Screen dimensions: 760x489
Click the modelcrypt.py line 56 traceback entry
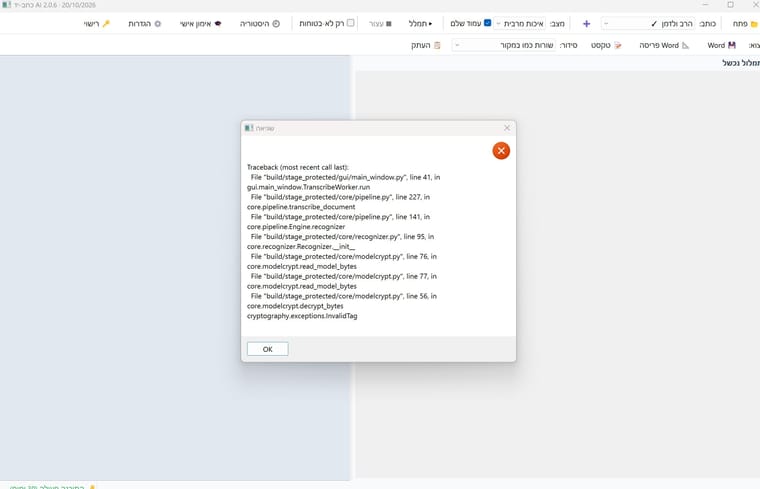click(344, 296)
